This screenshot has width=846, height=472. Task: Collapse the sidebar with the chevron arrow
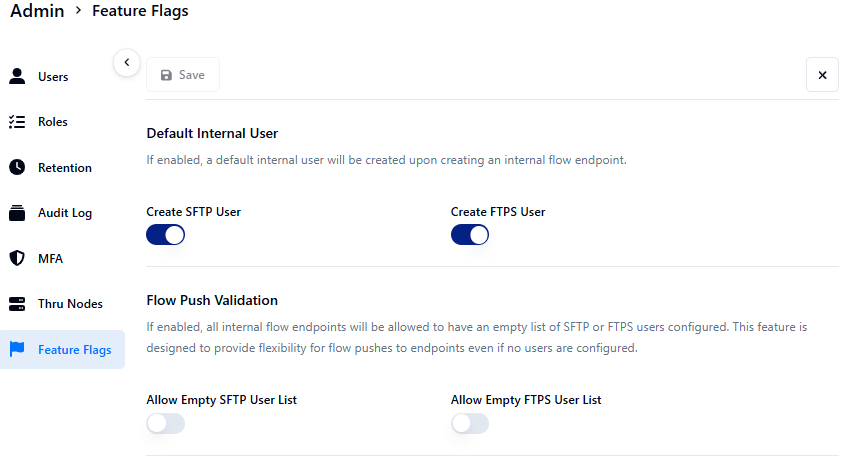pos(126,62)
